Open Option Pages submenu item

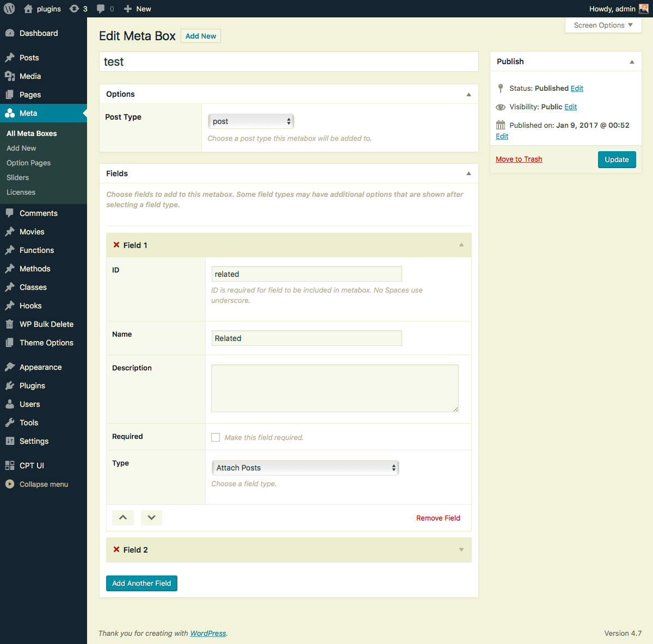[x=28, y=163]
